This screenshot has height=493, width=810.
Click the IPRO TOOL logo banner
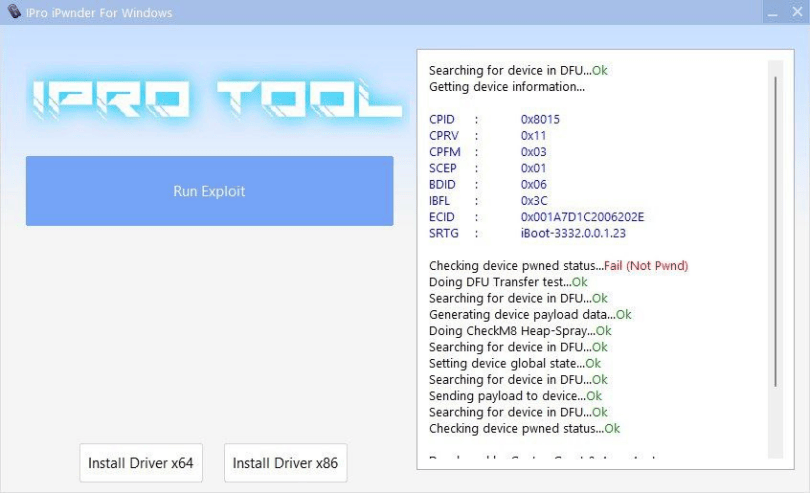pyautogui.click(x=216, y=99)
